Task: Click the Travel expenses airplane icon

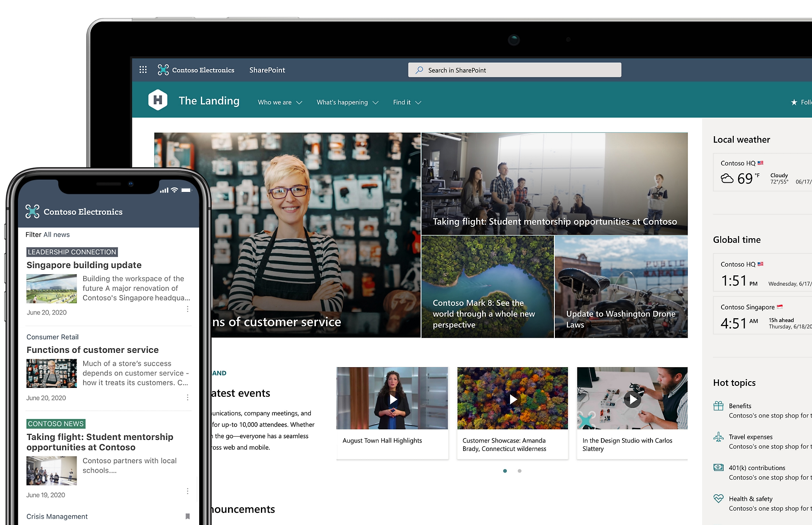Action: [x=719, y=437]
